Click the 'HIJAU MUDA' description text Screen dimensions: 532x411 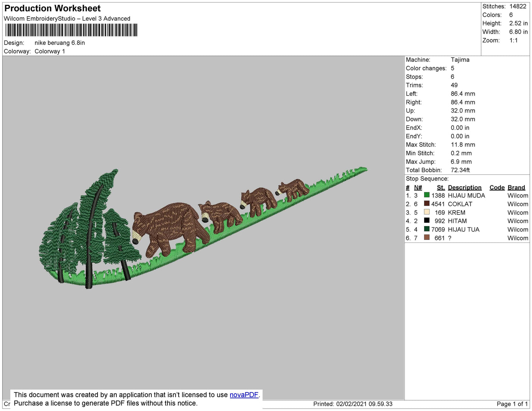[x=466, y=195]
